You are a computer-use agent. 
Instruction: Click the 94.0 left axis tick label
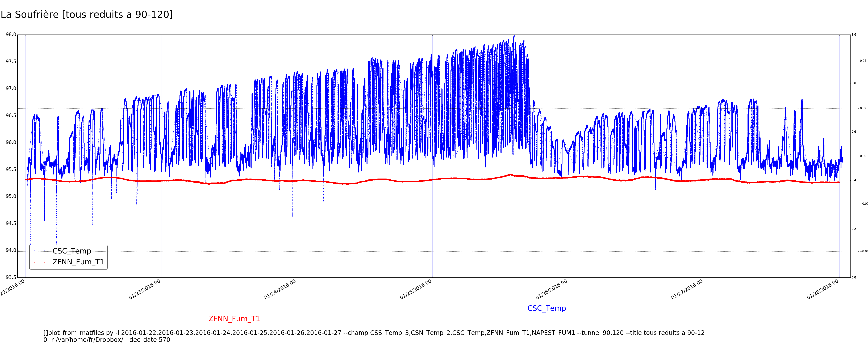tap(11, 250)
